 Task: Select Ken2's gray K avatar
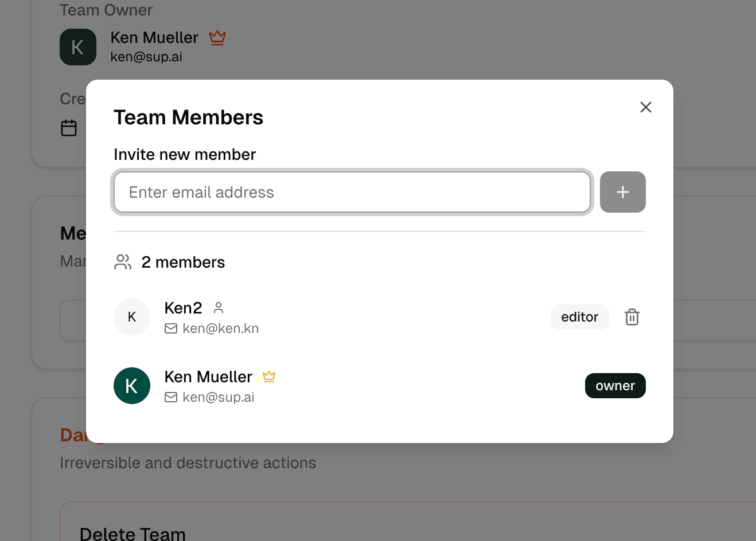click(x=132, y=317)
